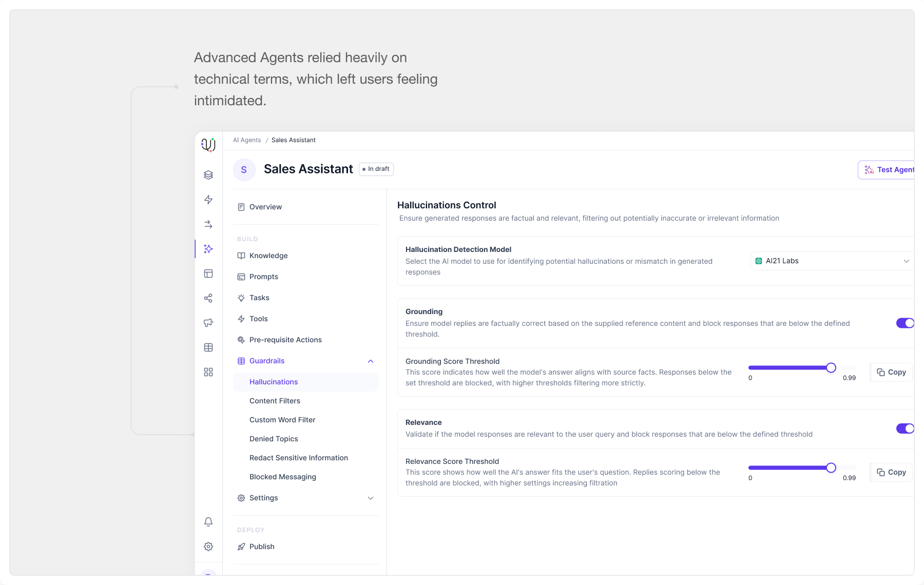924x585 pixels.
Task: Open the Hallucination Detection Model dropdown
Action: point(832,261)
